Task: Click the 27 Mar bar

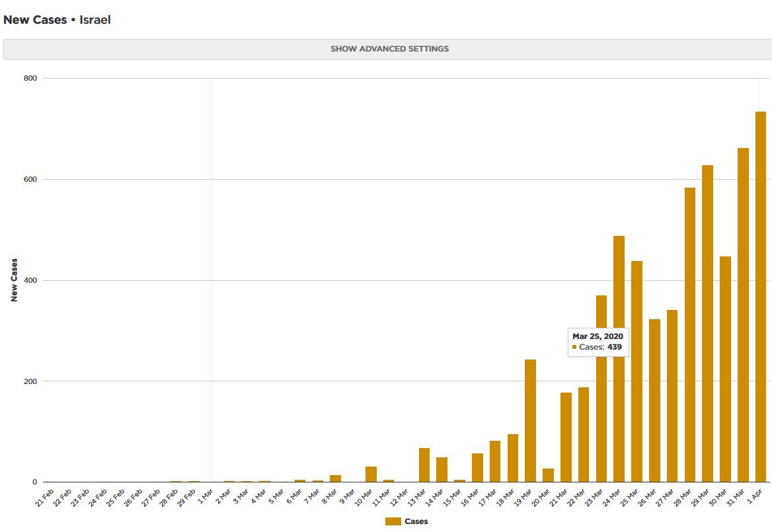Action: tap(672, 396)
